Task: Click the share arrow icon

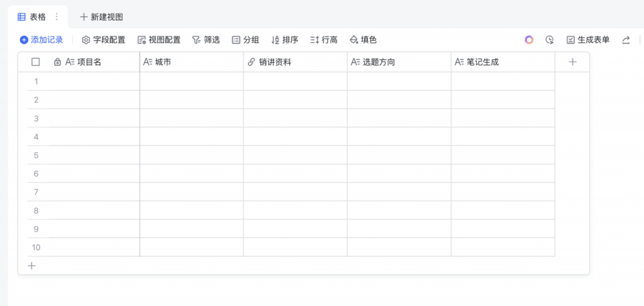Action: click(626, 40)
